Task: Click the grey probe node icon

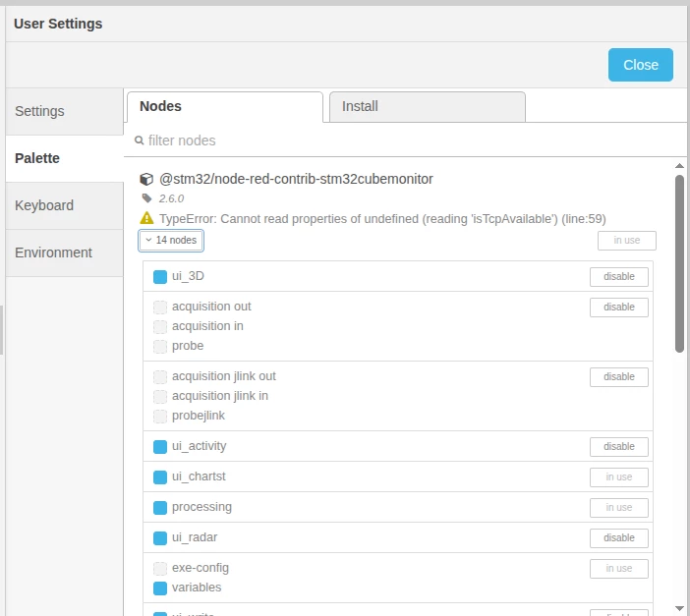Action: pos(160,346)
